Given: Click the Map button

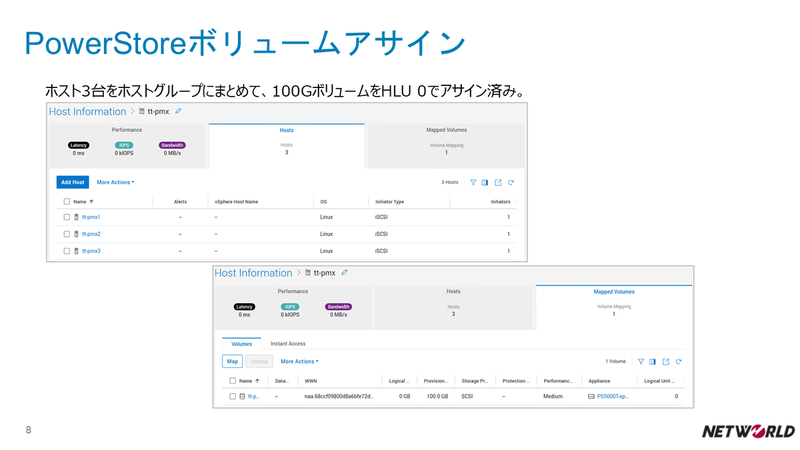Looking at the screenshot, I should (x=233, y=361).
